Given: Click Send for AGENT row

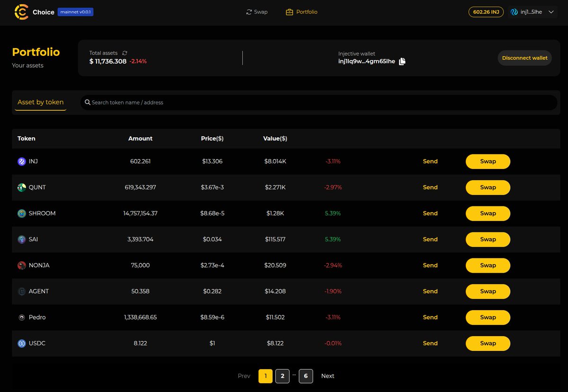Looking at the screenshot, I should coord(430,292).
